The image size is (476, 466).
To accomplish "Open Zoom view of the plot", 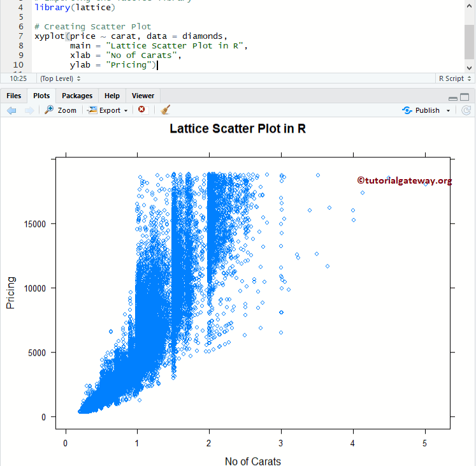I will pyautogui.click(x=61, y=110).
